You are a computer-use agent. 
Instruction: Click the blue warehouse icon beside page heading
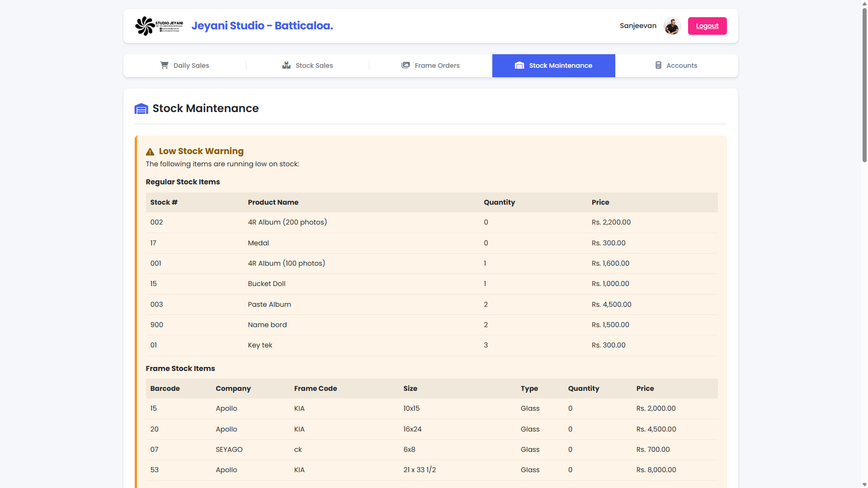coord(141,108)
